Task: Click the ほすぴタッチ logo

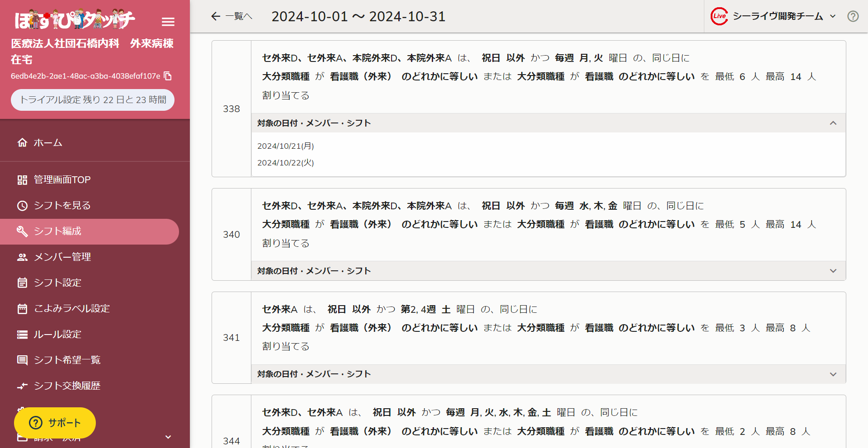Action: pyautogui.click(x=75, y=19)
